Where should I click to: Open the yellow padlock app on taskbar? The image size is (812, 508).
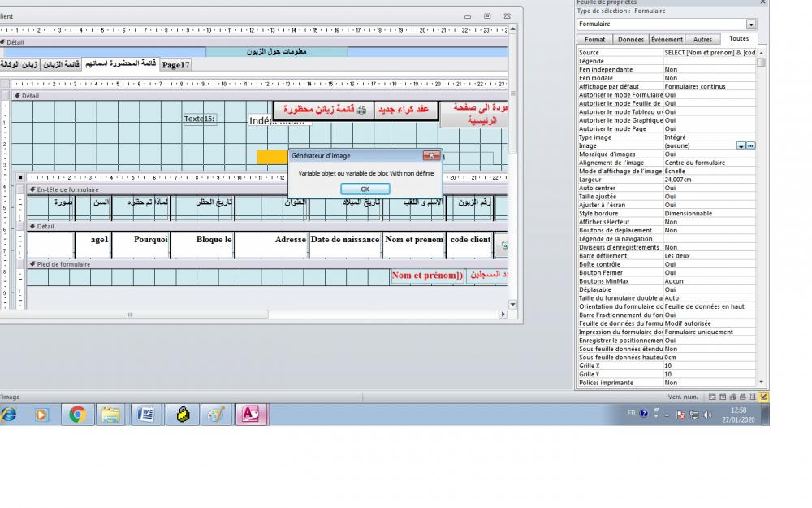[x=182, y=415]
